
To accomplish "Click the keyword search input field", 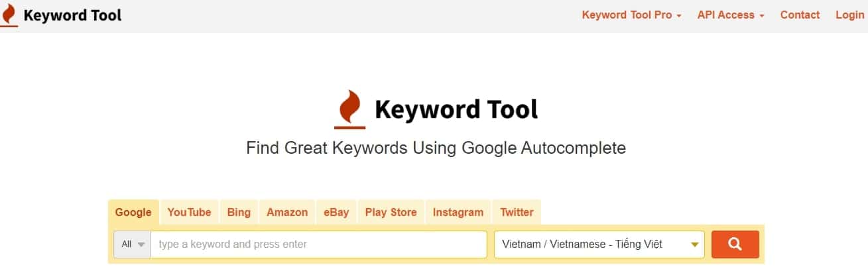I will 318,244.
